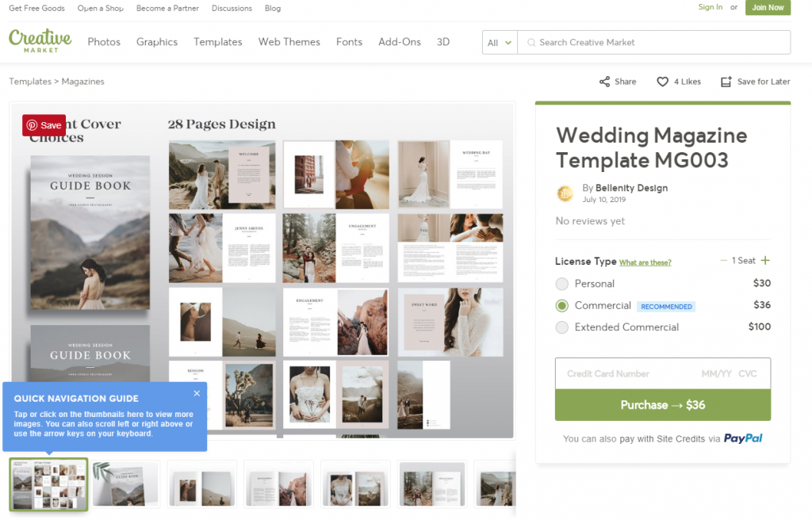Screen dimensions: 812x520
Task: Dismiss the Quick Navigation Guide popup
Action: click(197, 393)
